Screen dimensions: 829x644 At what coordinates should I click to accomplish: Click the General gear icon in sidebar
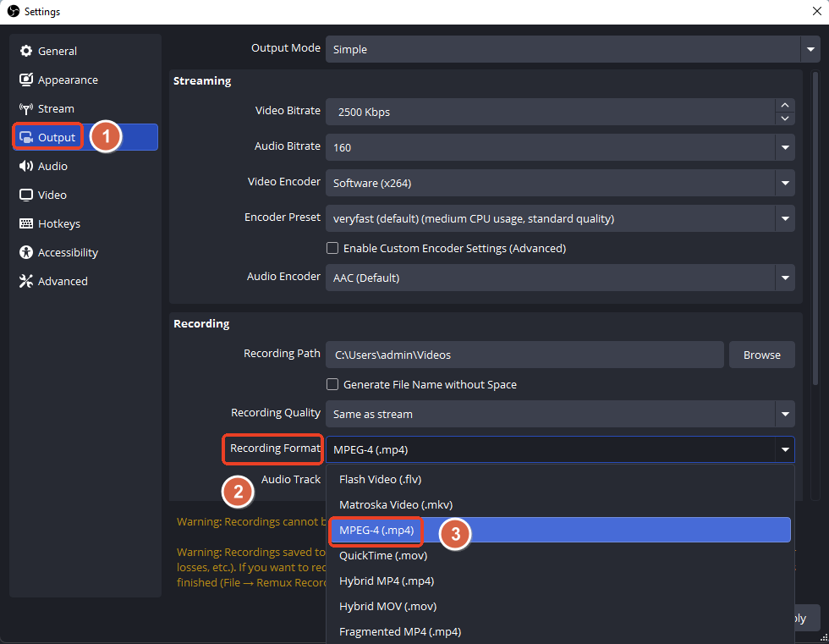tap(26, 51)
